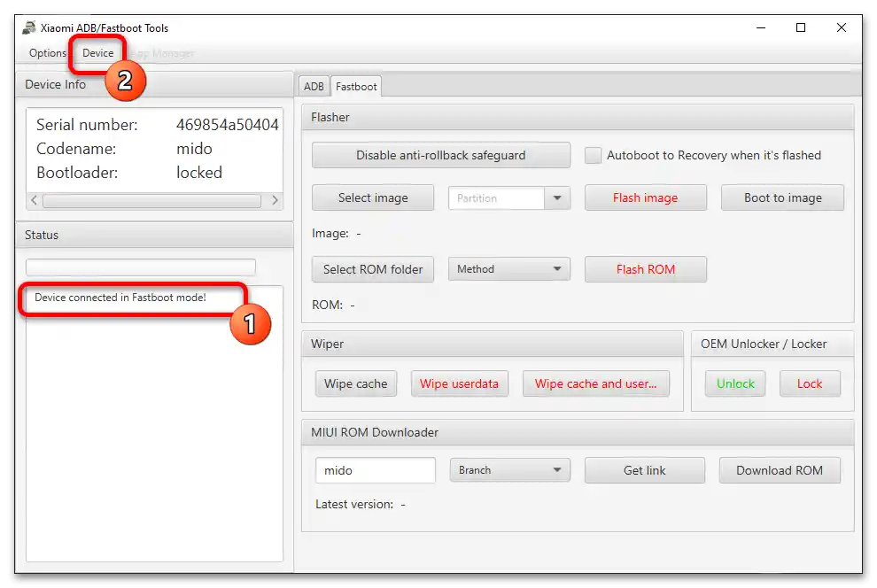This screenshot has height=588, width=877.
Task: Expand the Method dropdown
Action: [509, 269]
